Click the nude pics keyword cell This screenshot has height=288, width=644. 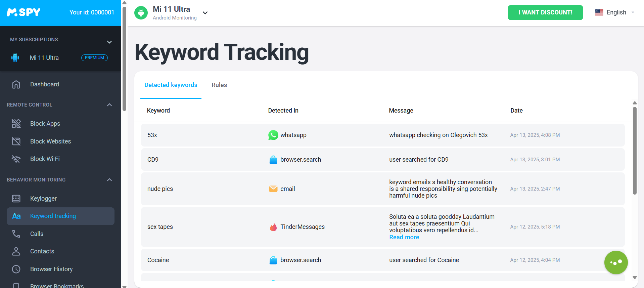[x=160, y=189]
